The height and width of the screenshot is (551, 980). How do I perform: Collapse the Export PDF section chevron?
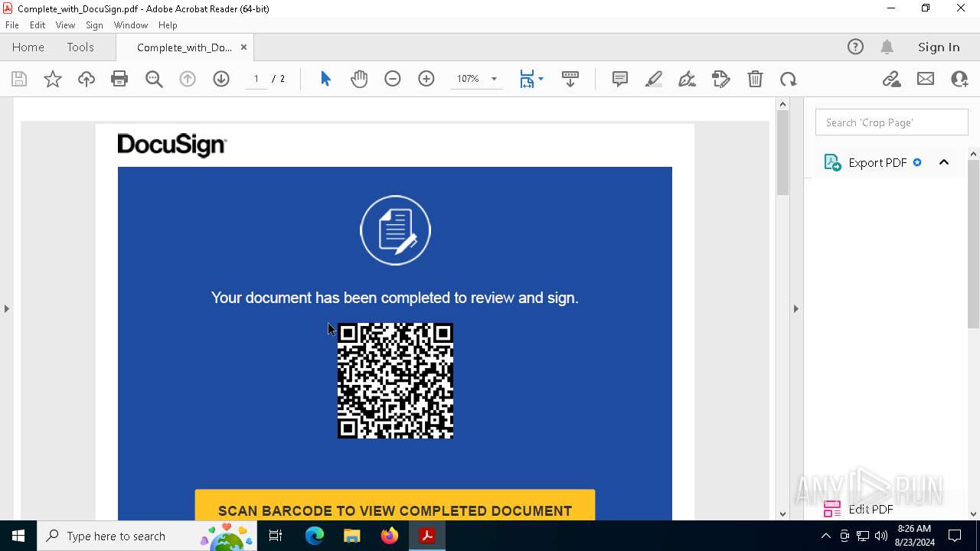click(x=944, y=162)
